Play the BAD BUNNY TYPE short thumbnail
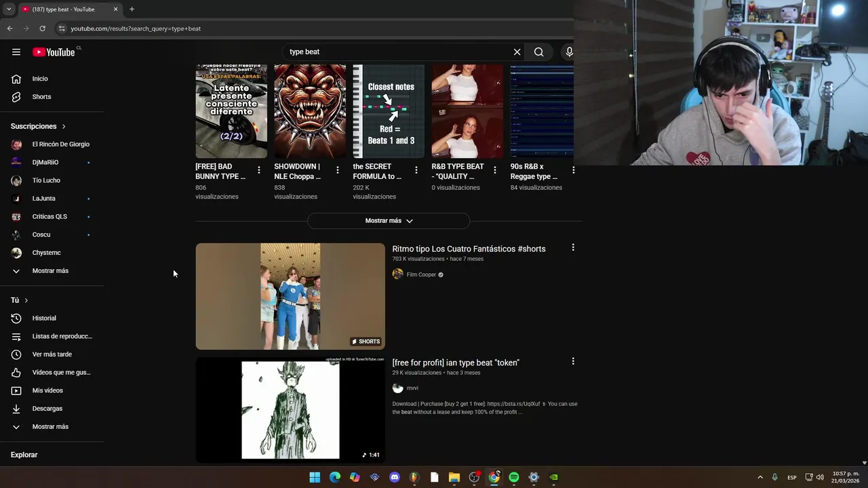 231,111
